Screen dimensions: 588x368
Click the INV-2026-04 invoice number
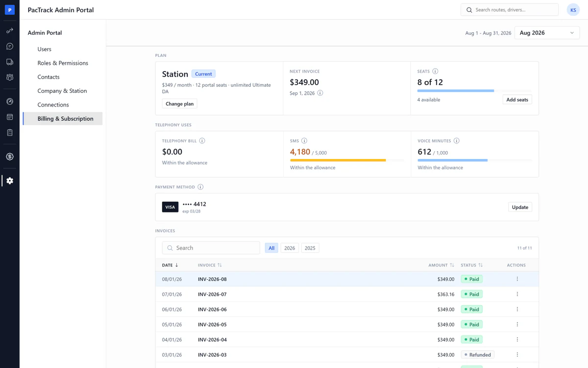click(212, 340)
